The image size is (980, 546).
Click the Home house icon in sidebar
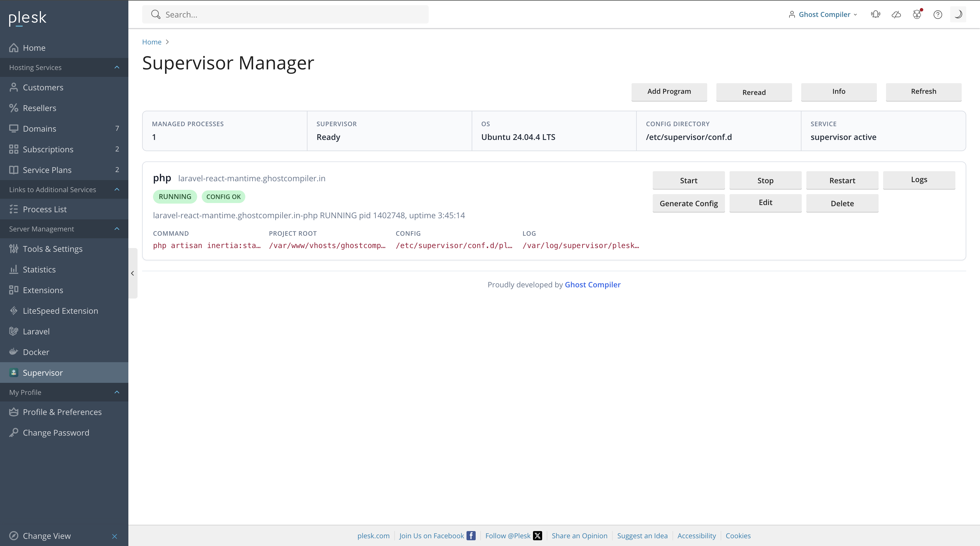pyautogui.click(x=14, y=48)
